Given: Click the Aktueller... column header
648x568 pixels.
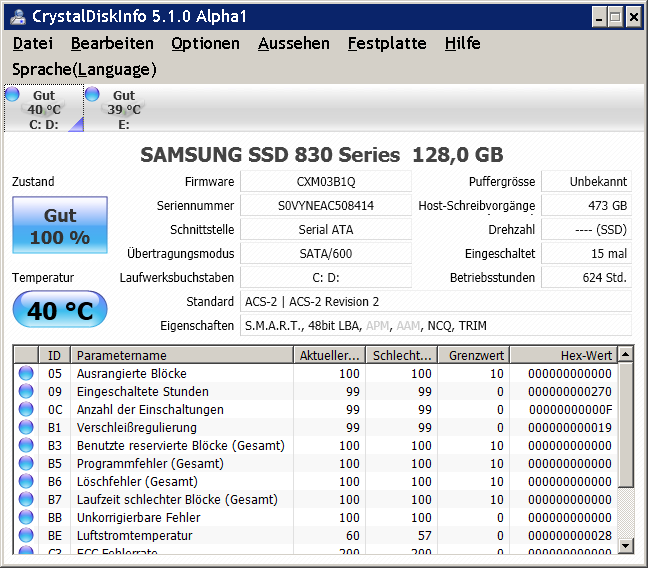Looking at the screenshot, I should [x=329, y=355].
